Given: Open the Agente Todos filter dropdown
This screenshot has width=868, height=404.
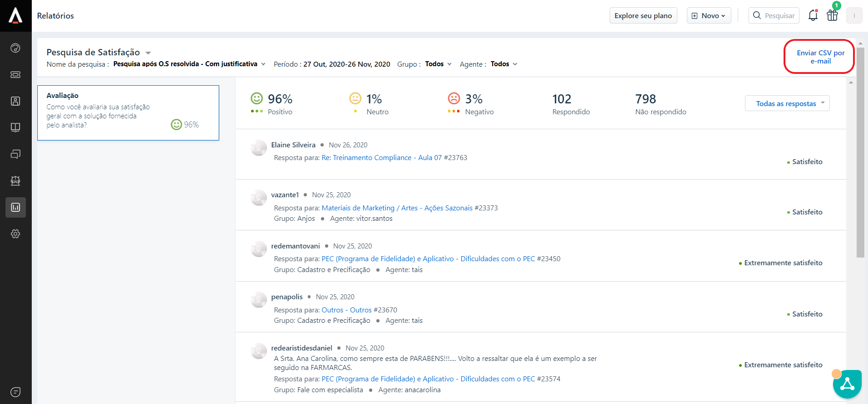Looking at the screenshot, I should pyautogui.click(x=503, y=64).
